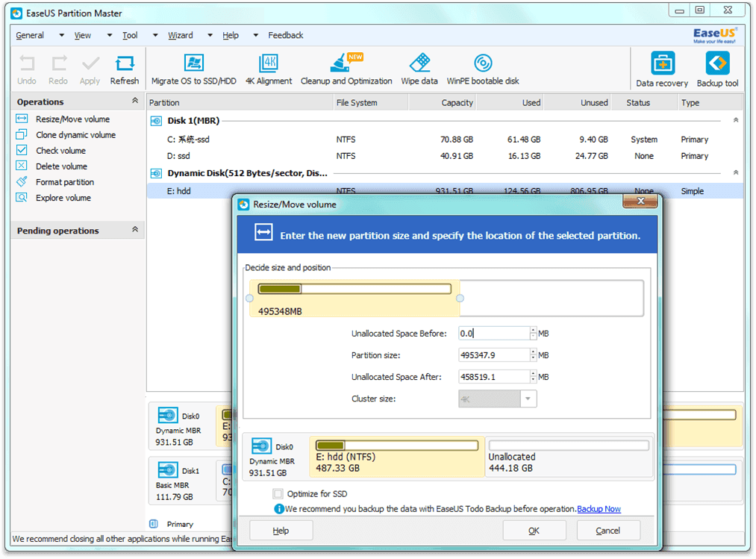
Task: Grab the right partition resize handle
Action: (x=460, y=299)
